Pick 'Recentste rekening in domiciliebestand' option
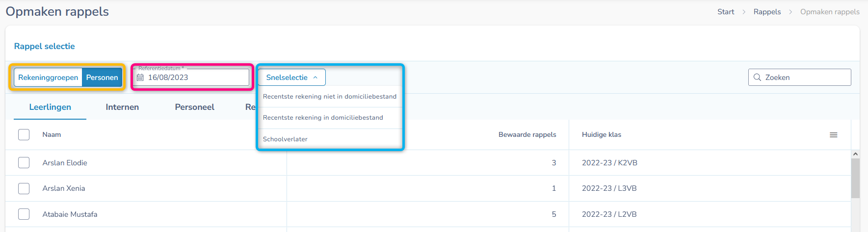The height and width of the screenshot is (232, 868). 323,118
